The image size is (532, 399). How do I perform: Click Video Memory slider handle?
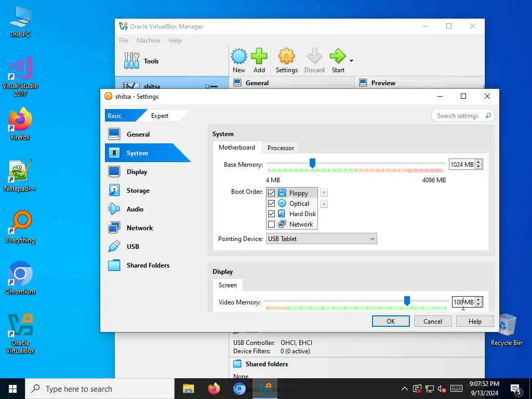pyautogui.click(x=407, y=301)
